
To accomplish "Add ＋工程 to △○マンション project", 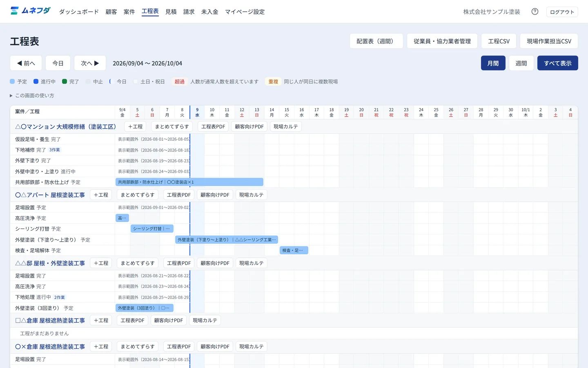I will coord(135,127).
